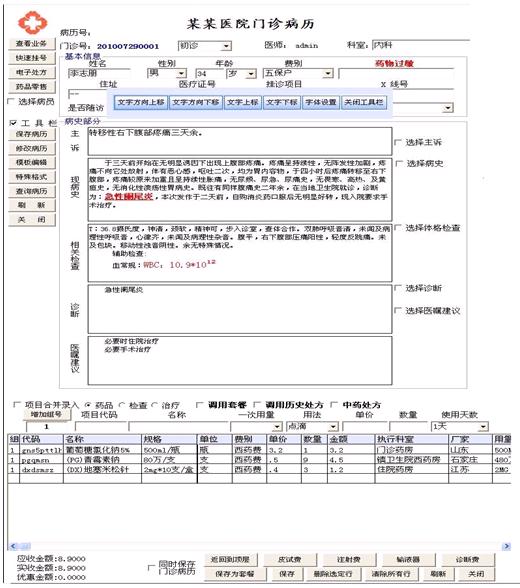Click into the 姓名 name field

point(99,73)
